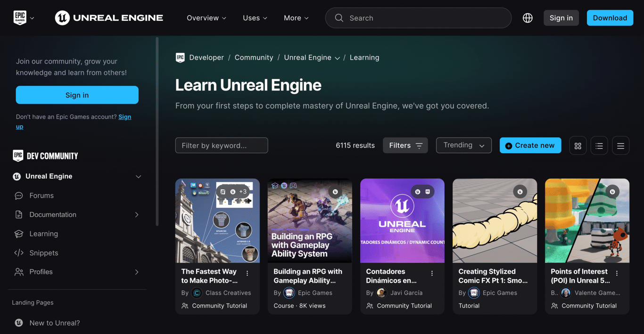Click the Create new button

pos(530,145)
